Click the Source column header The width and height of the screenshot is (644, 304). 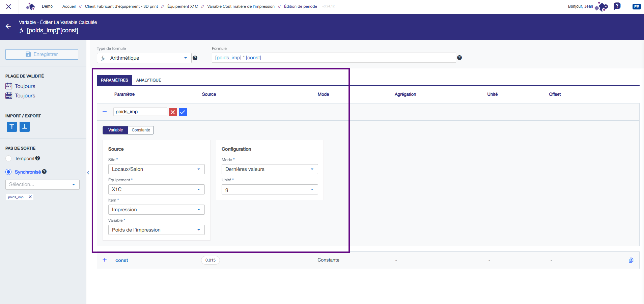[209, 94]
